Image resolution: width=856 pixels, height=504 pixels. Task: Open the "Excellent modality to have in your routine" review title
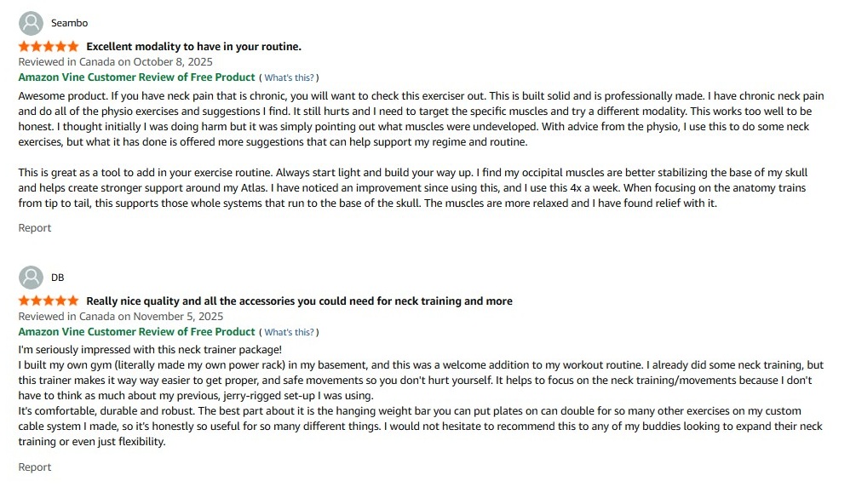point(193,46)
